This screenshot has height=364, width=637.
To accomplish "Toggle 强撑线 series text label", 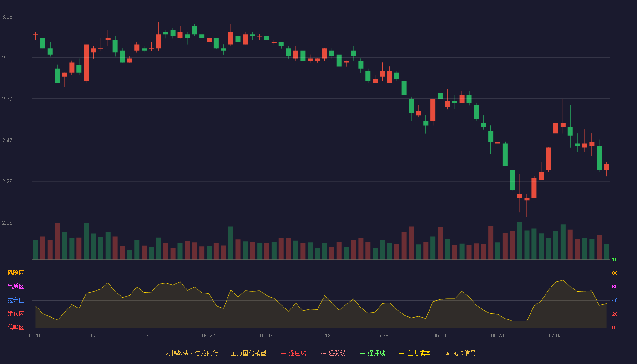I will coord(377,353).
